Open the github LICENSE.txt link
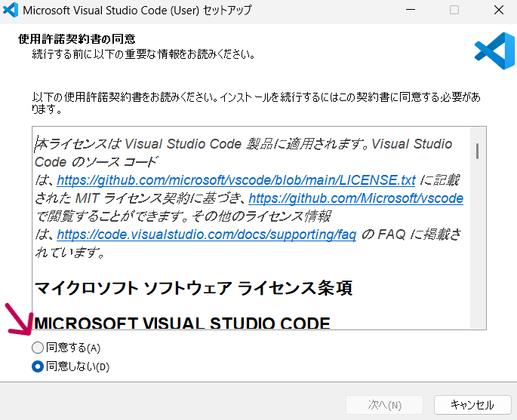The width and height of the screenshot is (517, 420). [x=236, y=180]
